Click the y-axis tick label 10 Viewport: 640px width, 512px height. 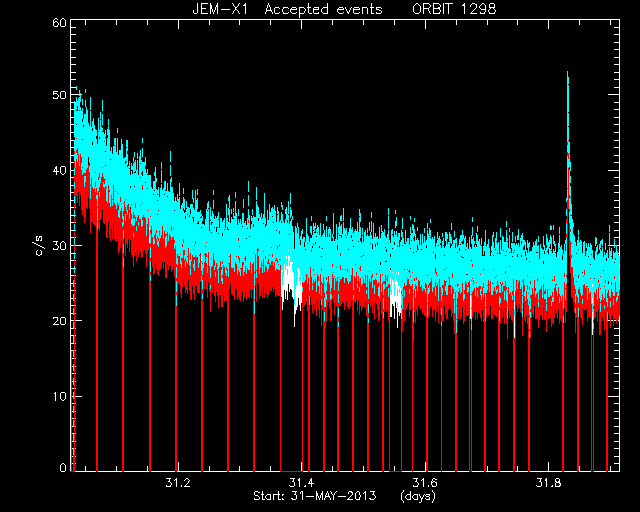coord(59,396)
